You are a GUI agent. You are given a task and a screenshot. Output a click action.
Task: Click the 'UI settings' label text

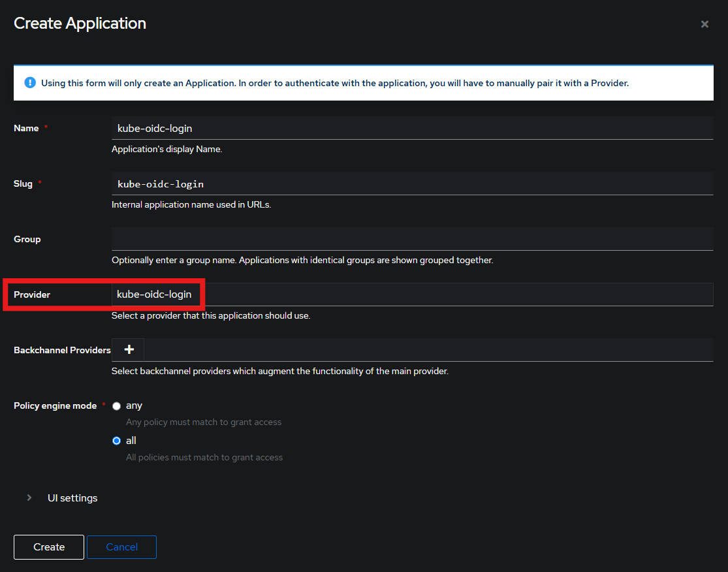(x=72, y=498)
